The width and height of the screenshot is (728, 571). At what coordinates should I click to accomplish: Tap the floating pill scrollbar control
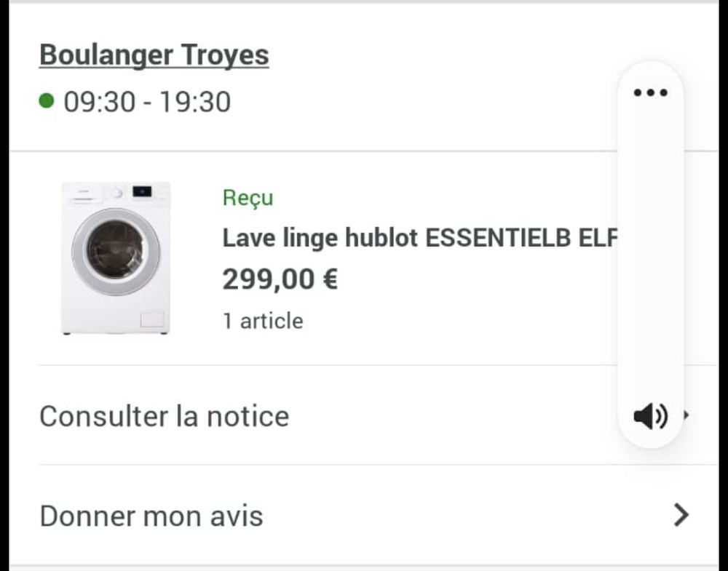coord(650,255)
